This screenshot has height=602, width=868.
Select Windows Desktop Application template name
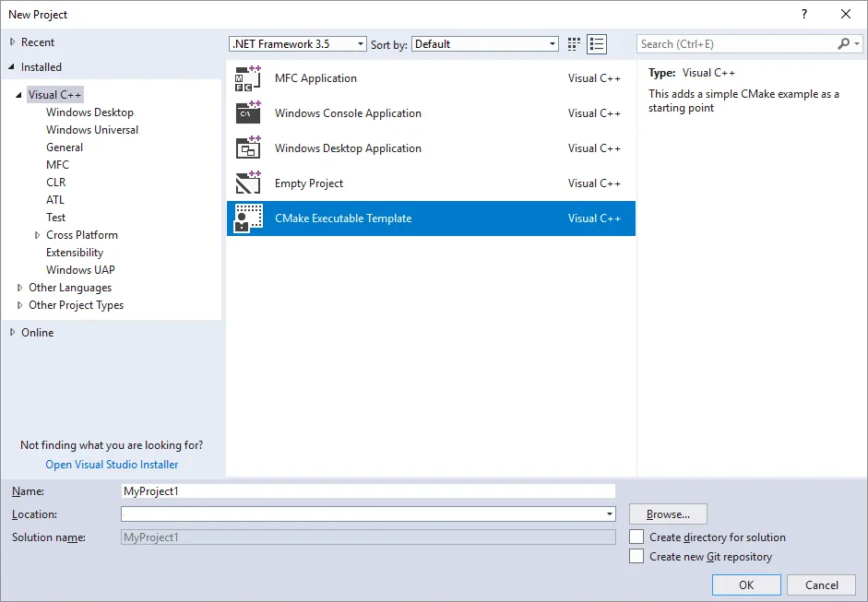pyautogui.click(x=348, y=148)
